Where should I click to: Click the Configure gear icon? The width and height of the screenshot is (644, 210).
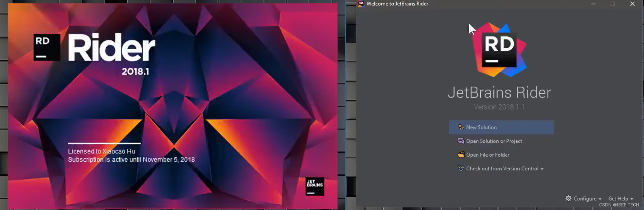click(569, 198)
